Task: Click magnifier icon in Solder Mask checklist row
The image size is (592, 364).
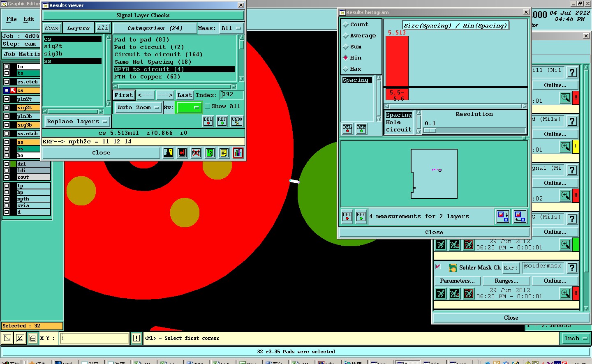Action: click(565, 293)
